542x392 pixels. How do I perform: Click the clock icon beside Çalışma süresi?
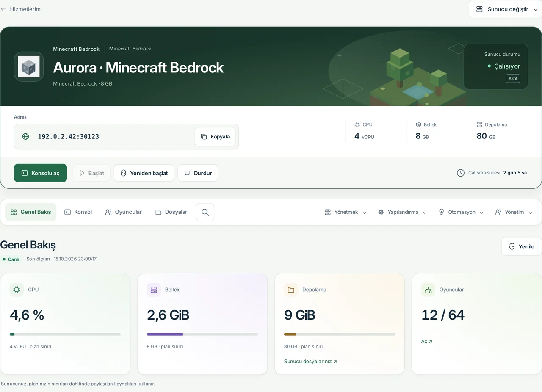click(461, 173)
